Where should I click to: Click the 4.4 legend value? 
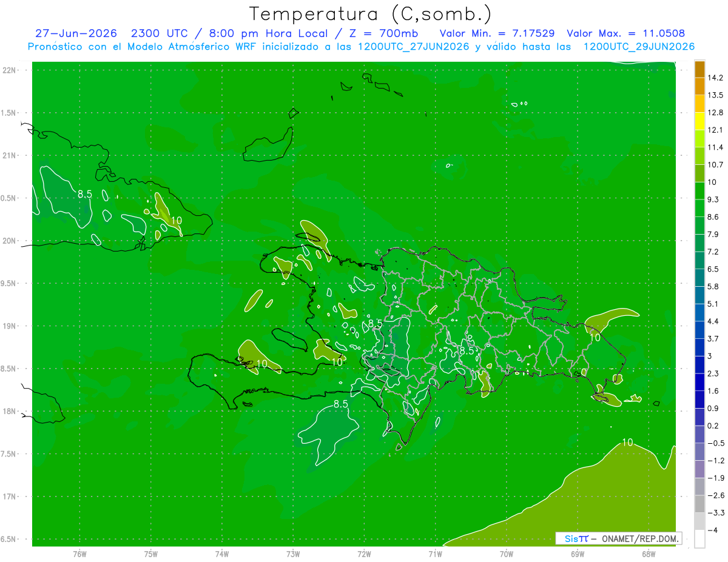pos(714,321)
